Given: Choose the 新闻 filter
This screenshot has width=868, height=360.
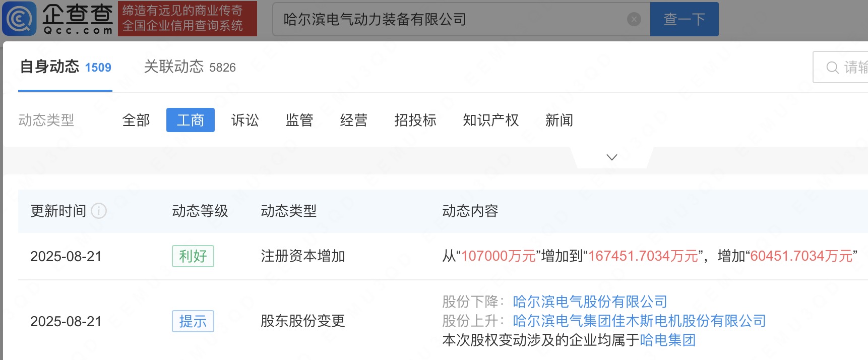Looking at the screenshot, I should [559, 120].
